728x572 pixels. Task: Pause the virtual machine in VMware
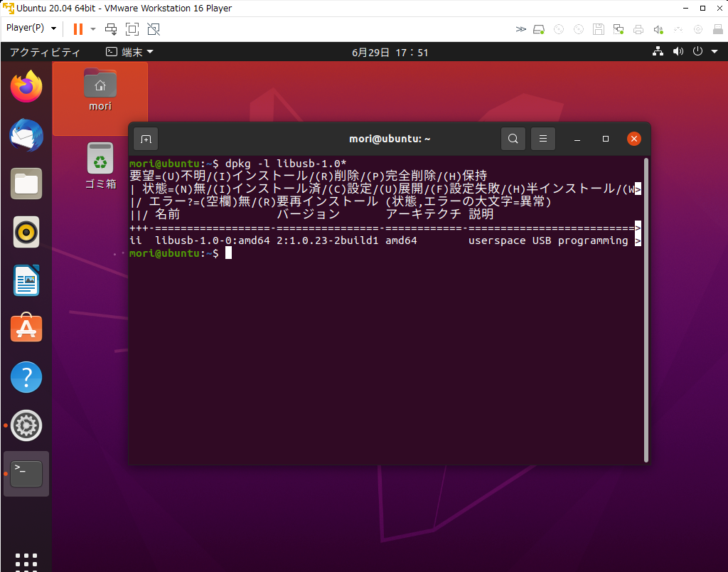click(x=78, y=29)
